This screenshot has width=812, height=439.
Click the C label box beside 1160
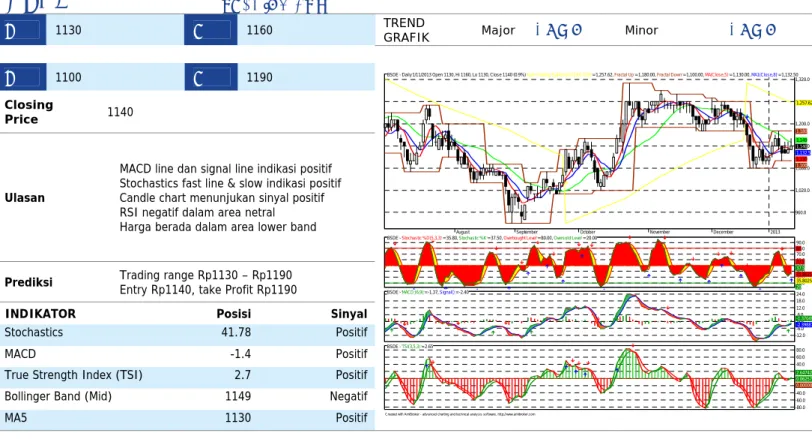211,30
